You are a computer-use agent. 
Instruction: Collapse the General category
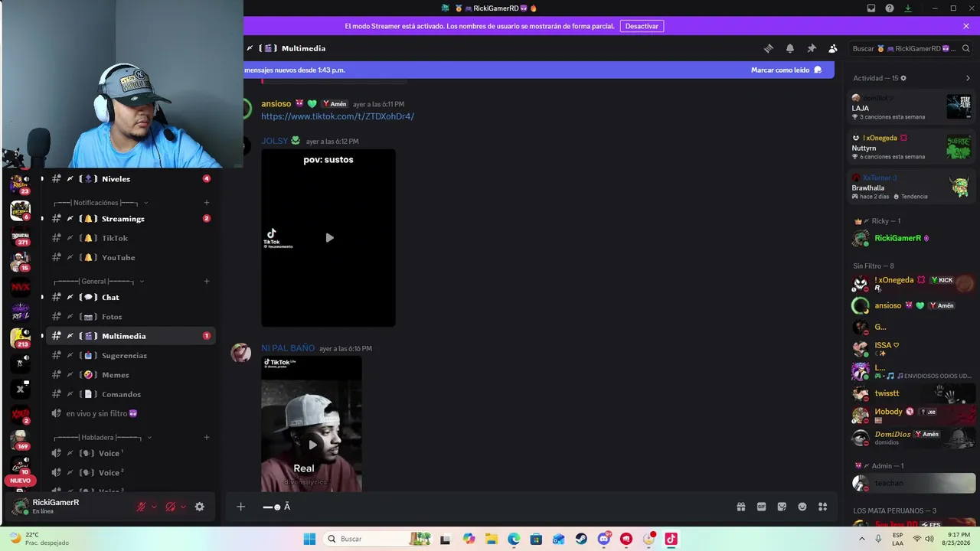pos(99,282)
